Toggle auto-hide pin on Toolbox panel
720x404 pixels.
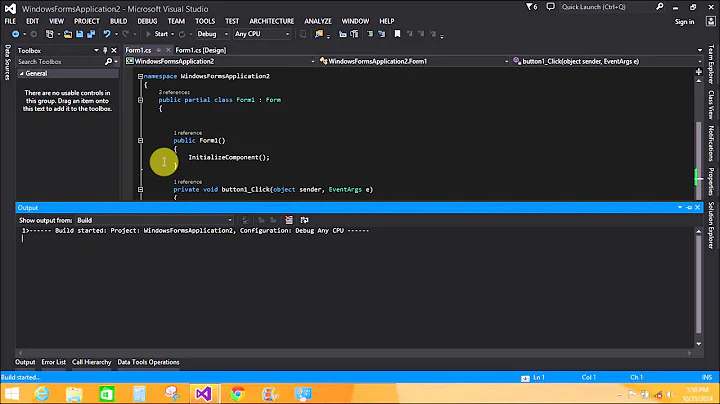click(x=105, y=50)
